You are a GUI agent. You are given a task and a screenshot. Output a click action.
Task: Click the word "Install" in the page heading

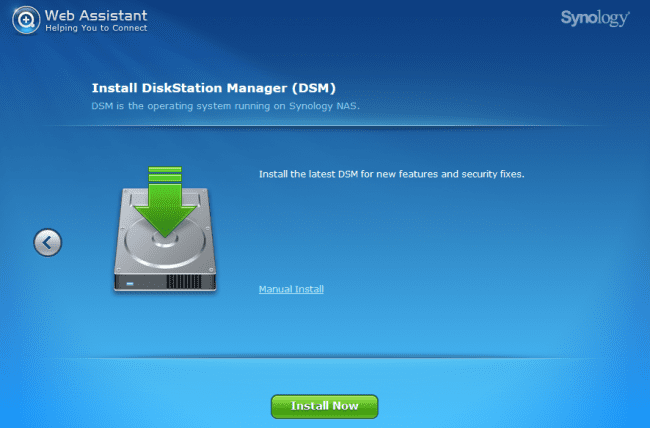tap(110, 87)
